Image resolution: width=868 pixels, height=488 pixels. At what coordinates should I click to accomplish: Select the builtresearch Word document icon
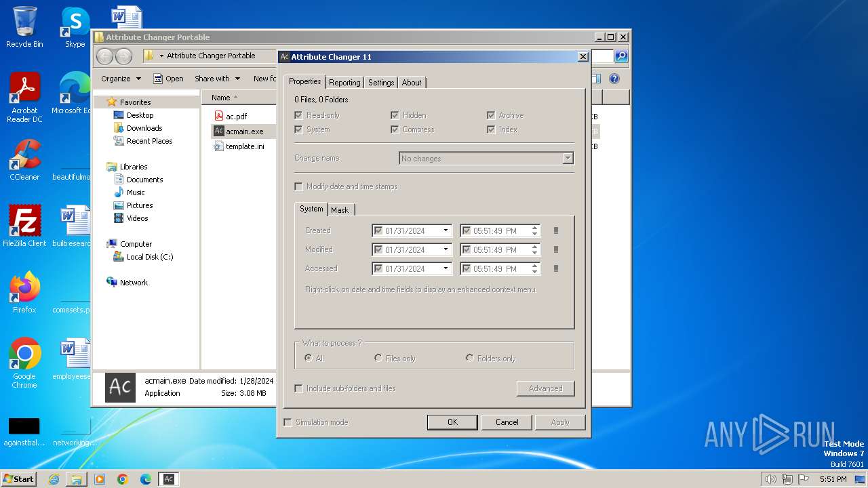point(74,226)
